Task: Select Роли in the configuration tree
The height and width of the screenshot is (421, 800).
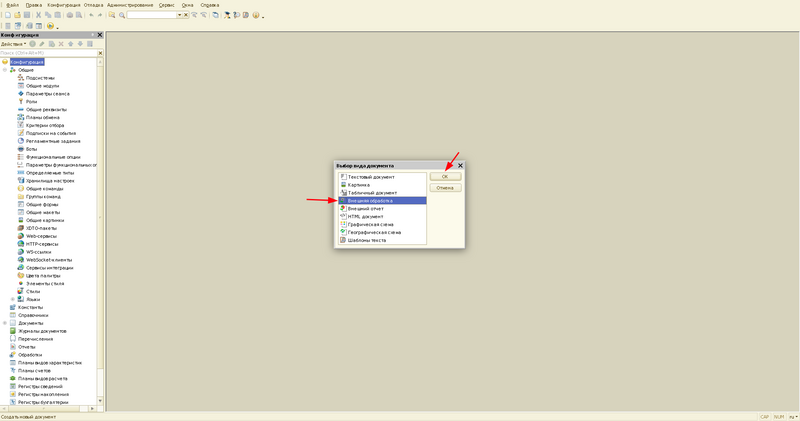Action: tap(31, 102)
